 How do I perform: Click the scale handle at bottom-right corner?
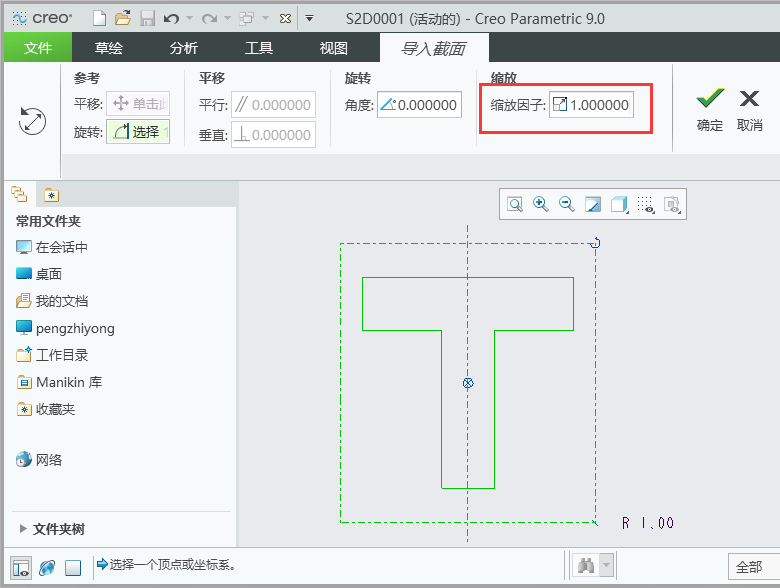pos(595,522)
